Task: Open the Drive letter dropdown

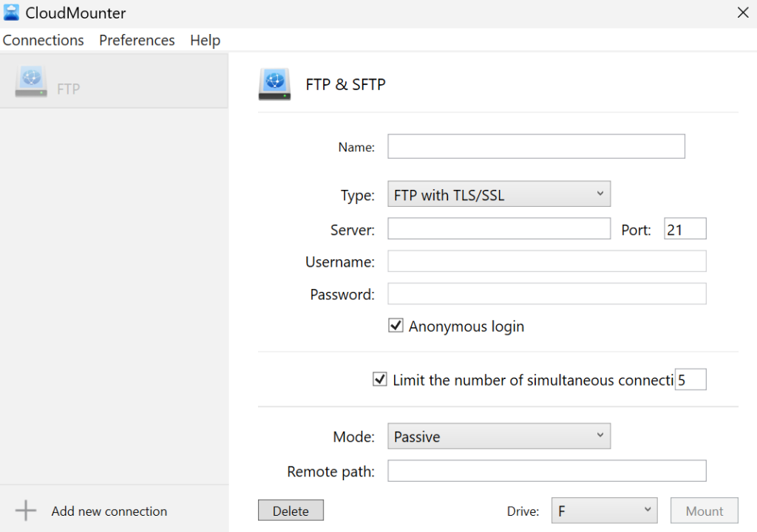Action: (604, 510)
